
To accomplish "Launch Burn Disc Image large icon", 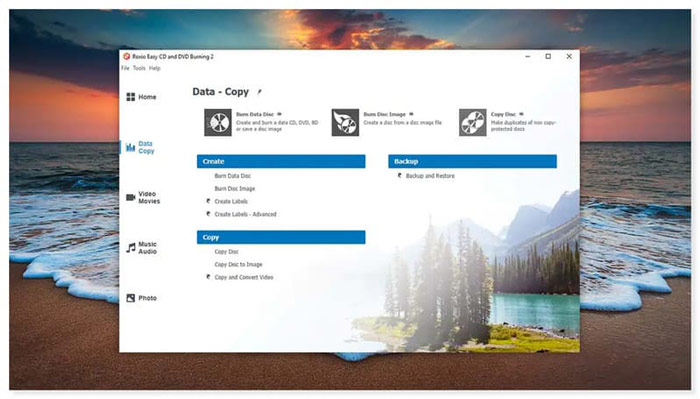I will (345, 122).
